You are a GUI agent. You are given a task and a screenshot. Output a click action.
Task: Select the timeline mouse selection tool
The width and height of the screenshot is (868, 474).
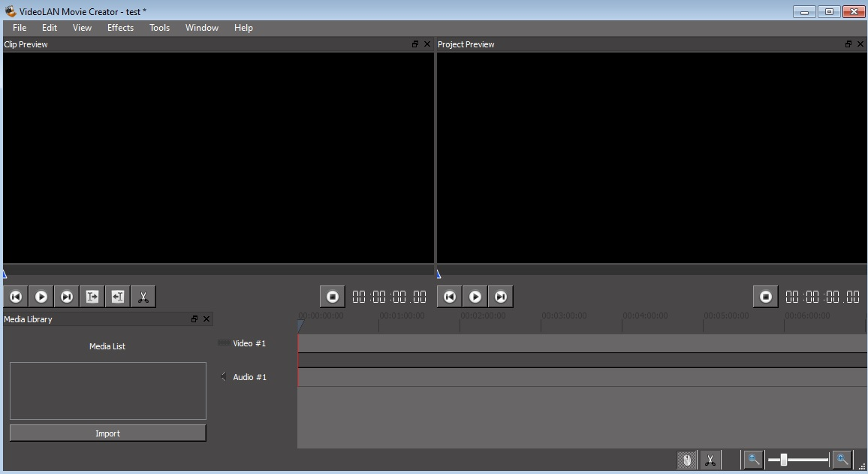tap(687, 460)
